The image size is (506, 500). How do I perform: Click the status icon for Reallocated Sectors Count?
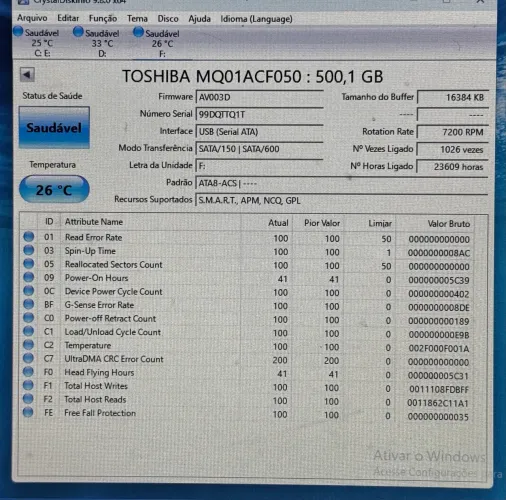click(29, 264)
